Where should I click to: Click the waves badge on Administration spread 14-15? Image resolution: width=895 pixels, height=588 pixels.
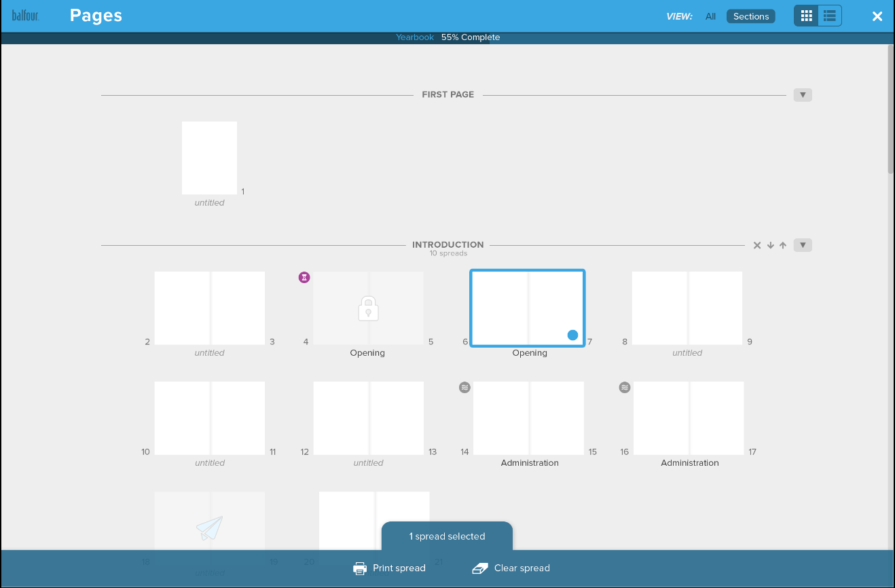point(464,387)
